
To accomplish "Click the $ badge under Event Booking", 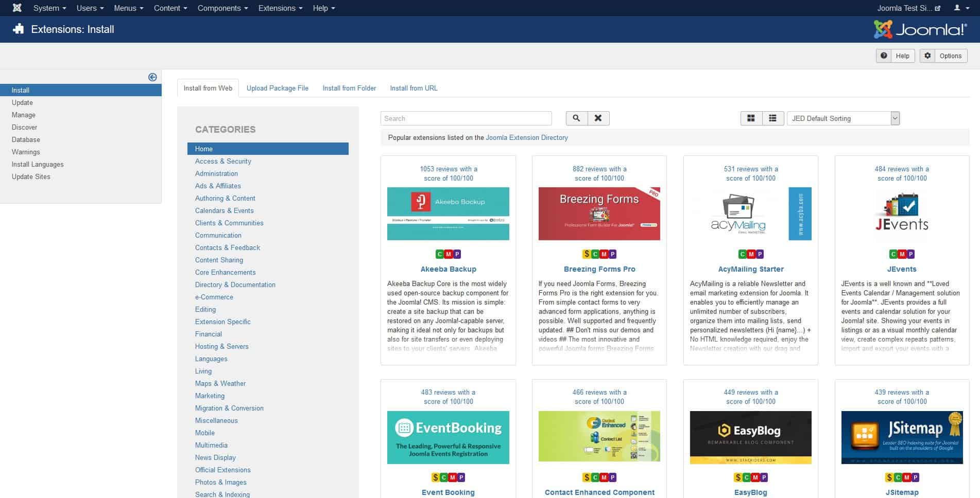I will (x=435, y=477).
